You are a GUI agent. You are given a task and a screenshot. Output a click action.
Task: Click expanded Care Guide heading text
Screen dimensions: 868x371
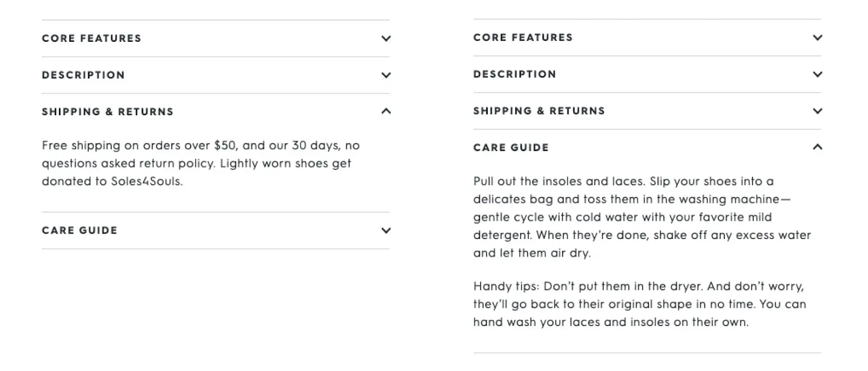(x=511, y=147)
